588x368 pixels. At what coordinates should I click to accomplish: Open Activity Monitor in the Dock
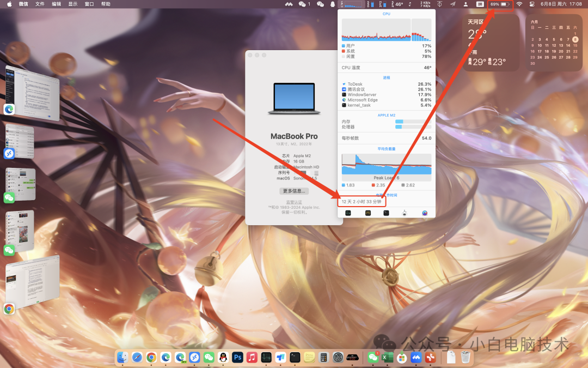(266, 357)
